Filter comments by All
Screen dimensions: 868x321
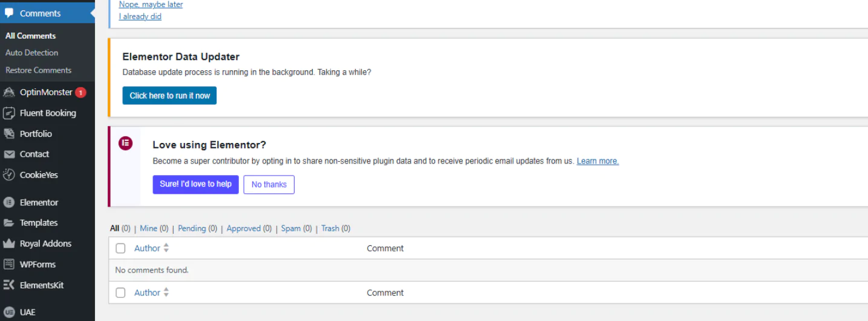tap(115, 228)
